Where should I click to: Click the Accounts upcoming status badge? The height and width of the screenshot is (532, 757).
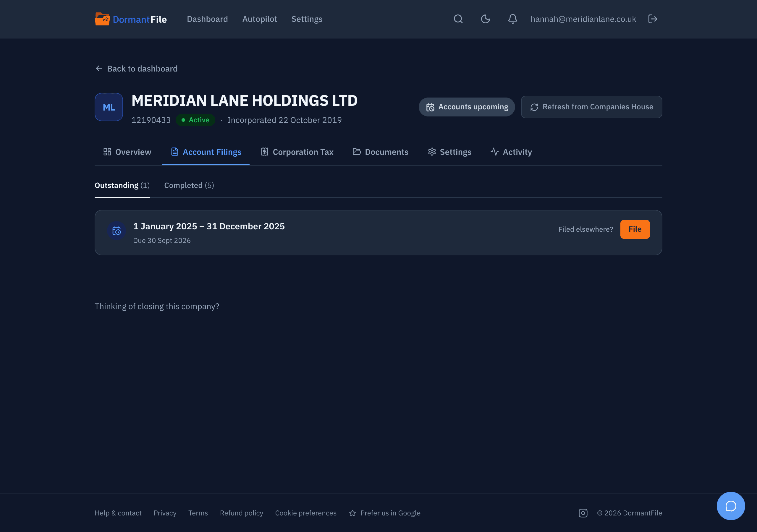(467, 107)
